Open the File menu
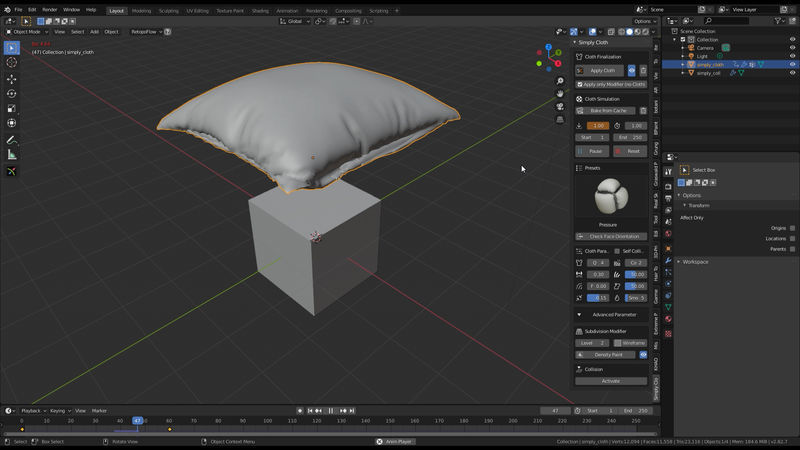The height and width of the screenshot is (450, 800). 18,10
